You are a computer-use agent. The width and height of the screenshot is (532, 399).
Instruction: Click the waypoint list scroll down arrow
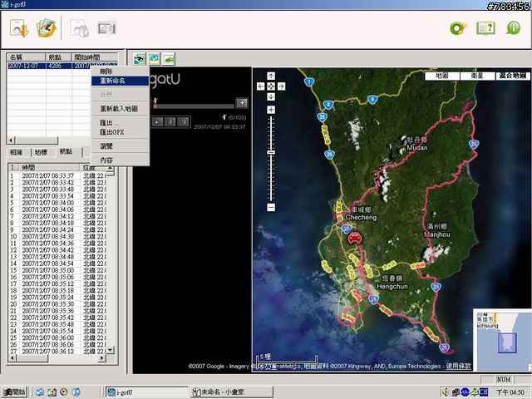[111, 349]
